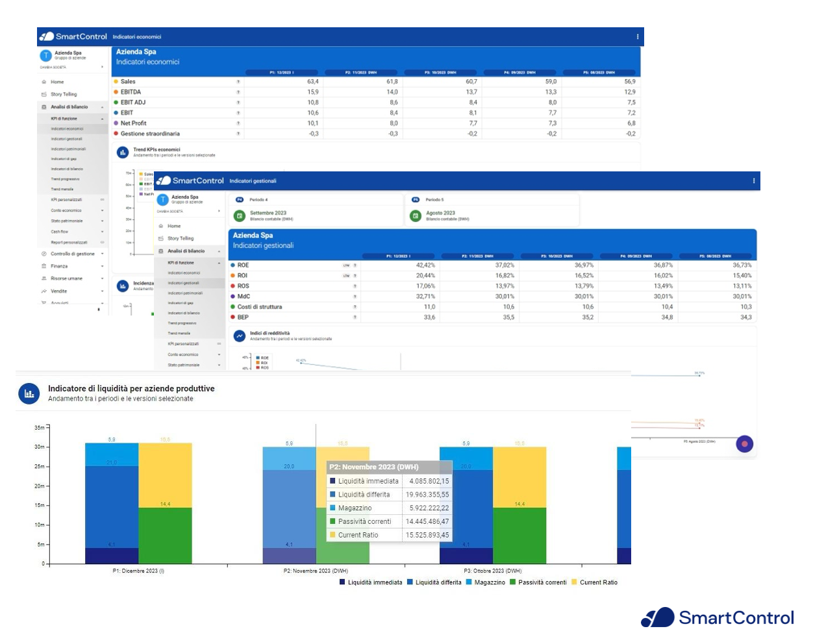The image size is (813, 644).
Task: Expand Cash flow in Indicatori economici sidebar
Action: [x=102, y=232]
